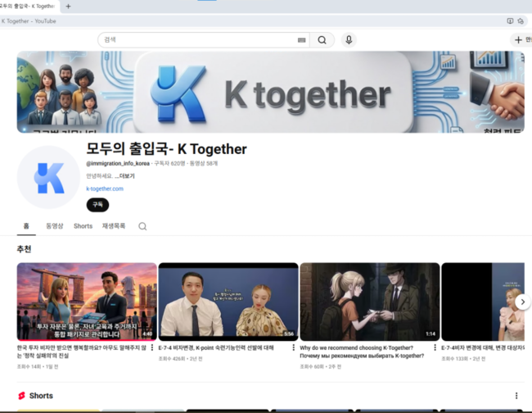Open the 동영상 tab
Screen dimensions: 532x413
[54, 226]
